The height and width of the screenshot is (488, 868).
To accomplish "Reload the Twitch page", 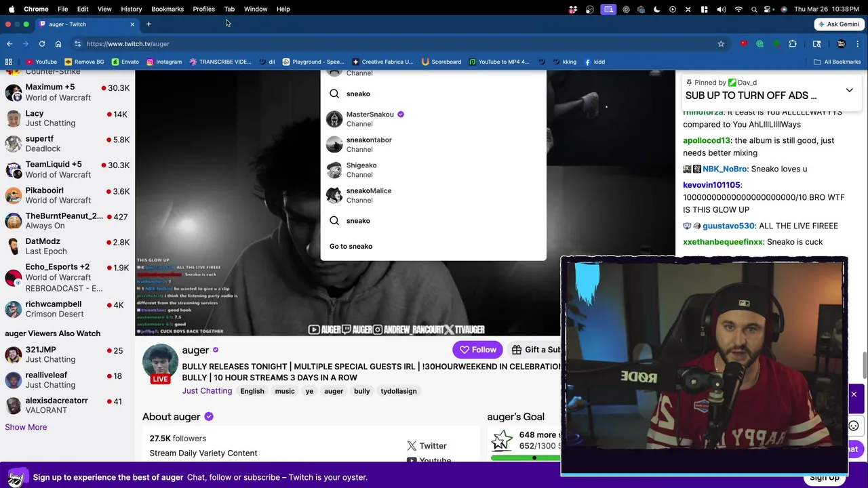I will [42, 44].
